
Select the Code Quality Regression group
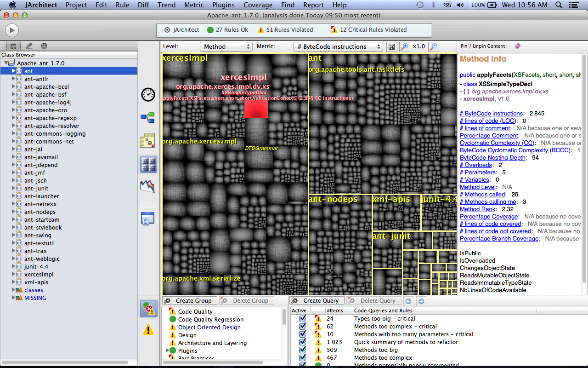(210, 320)
